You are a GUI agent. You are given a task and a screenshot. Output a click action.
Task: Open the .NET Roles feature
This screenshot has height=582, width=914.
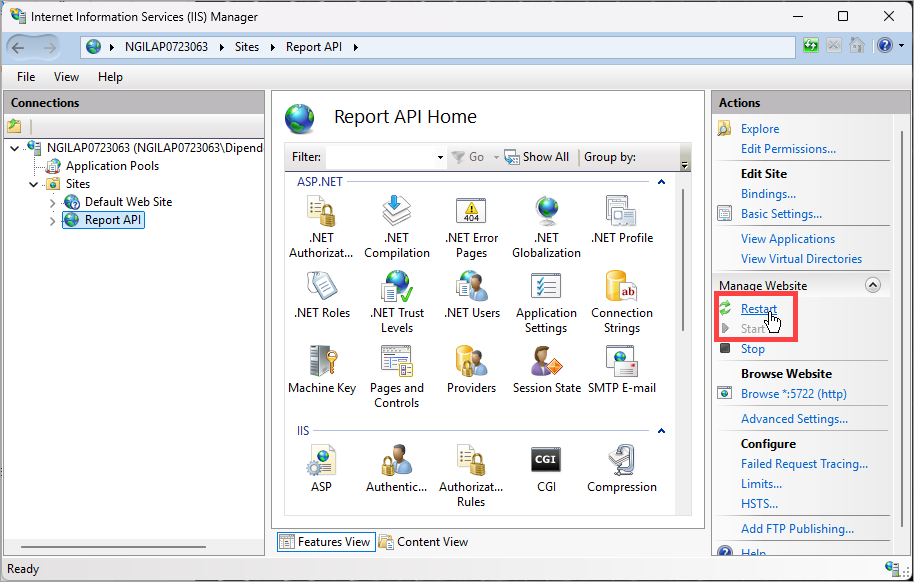tap(322, 295)
